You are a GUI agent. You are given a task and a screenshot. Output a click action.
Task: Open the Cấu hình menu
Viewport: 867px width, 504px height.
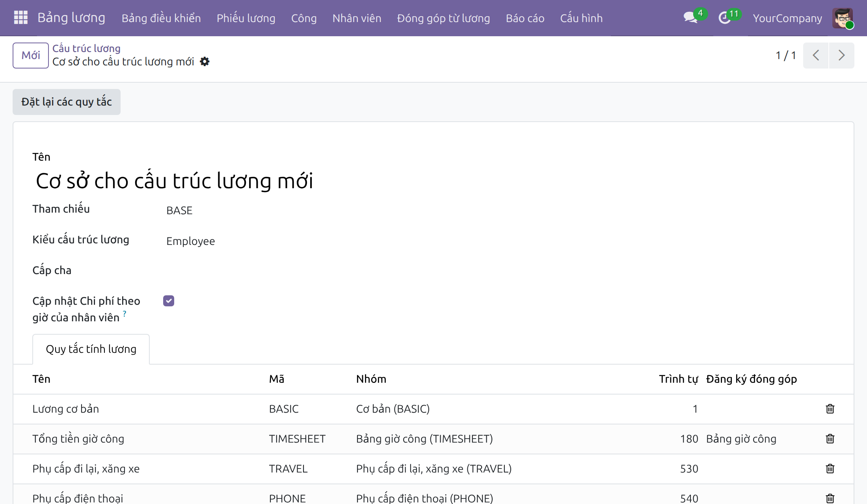point(581,18)
